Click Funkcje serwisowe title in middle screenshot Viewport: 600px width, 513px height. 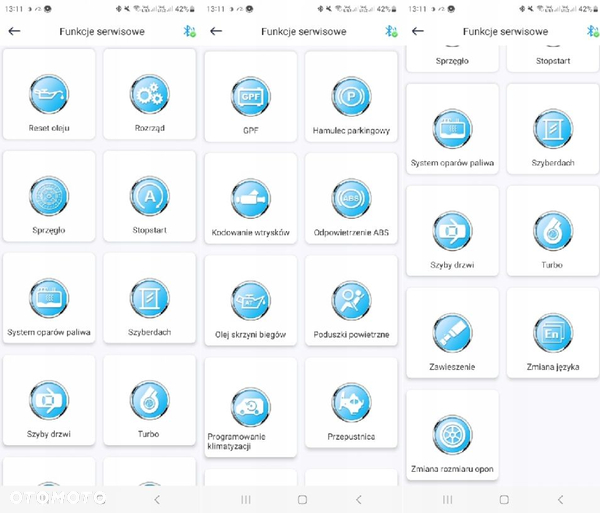click(x=304, y=31)
